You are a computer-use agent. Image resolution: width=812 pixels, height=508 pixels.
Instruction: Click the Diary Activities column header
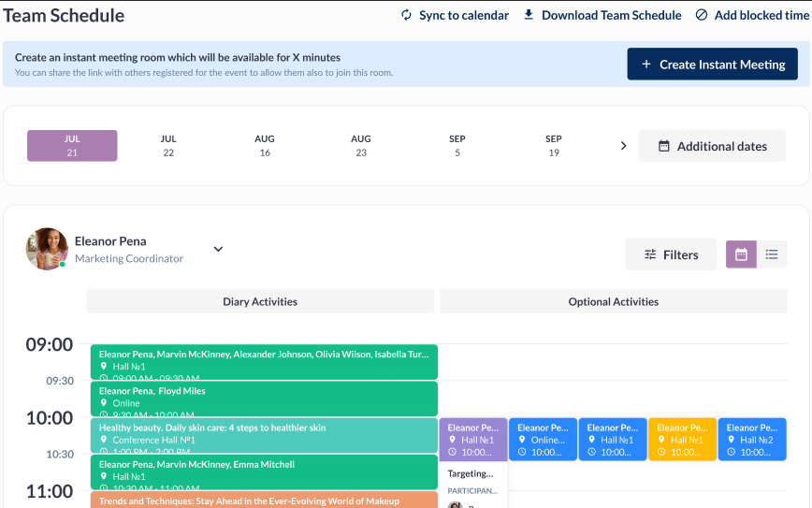(260, 301)
